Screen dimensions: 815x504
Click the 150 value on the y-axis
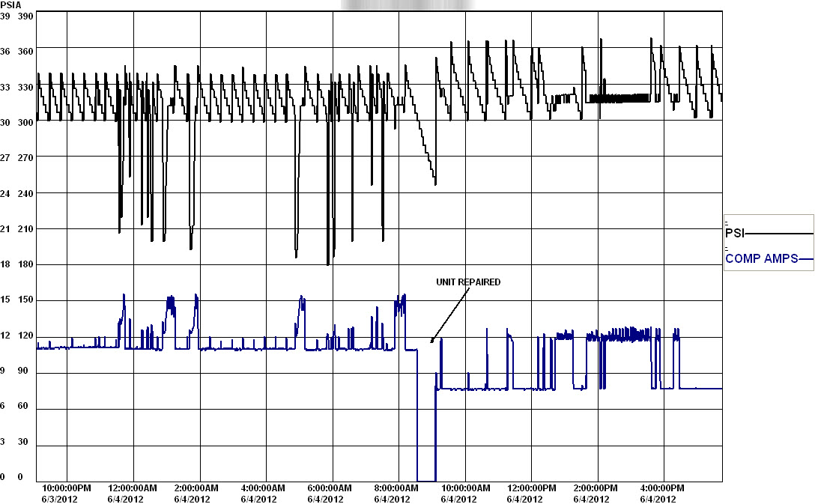(x=25, y=300)
